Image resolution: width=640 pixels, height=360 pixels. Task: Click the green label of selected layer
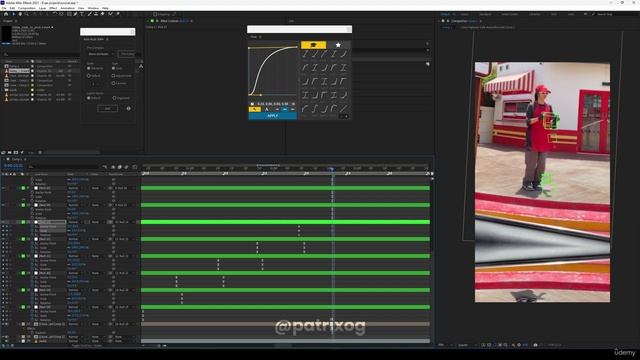click(x=23, y=222)
